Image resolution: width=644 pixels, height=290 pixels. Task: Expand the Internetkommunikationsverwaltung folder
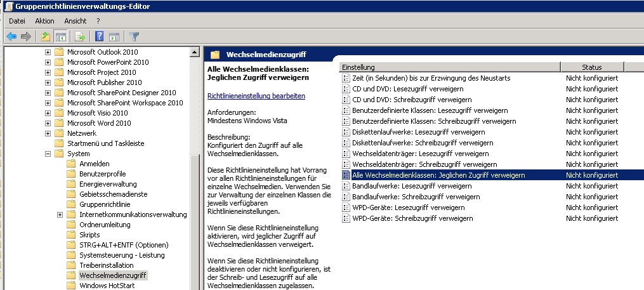(x=60, y=214)
